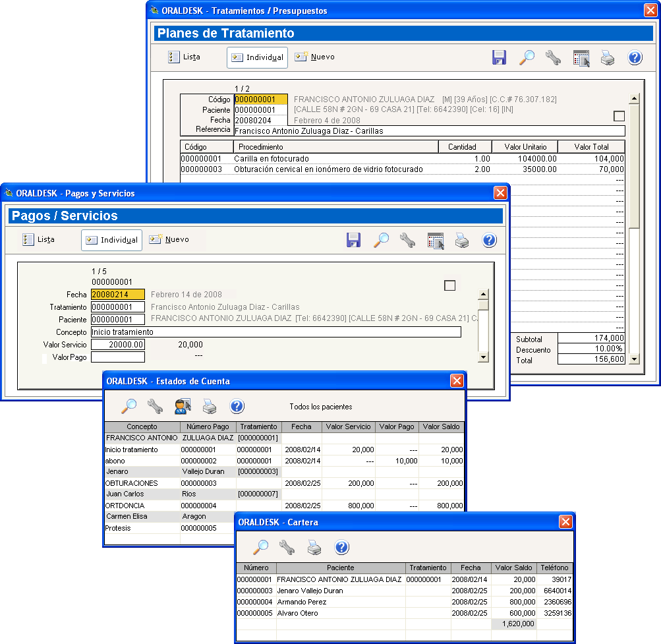This screenshot has width=661, height=644.
Task: Click Teléfono column header in Cartera
Action: point(554,568)
